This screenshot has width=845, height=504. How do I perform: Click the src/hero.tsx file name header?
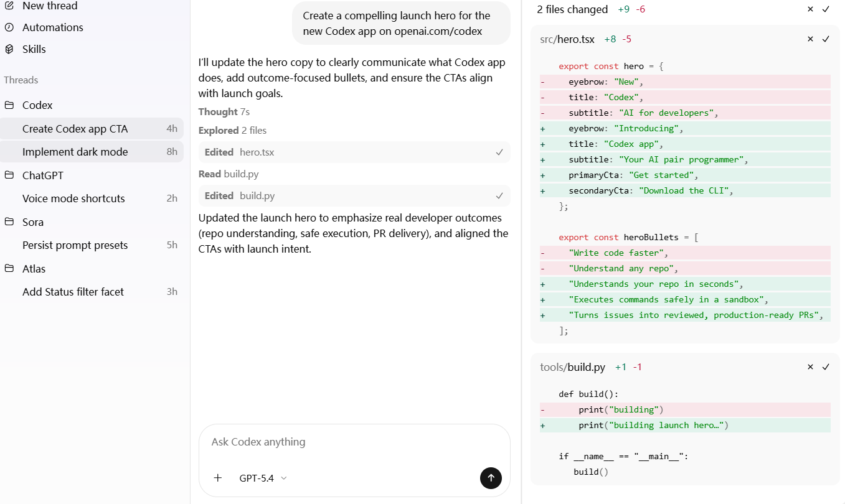[x=567, y=39]
